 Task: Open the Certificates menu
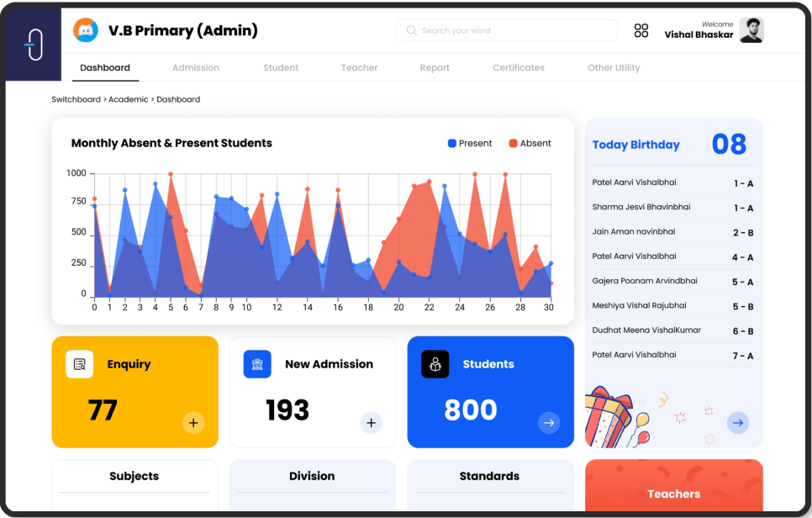519,67
